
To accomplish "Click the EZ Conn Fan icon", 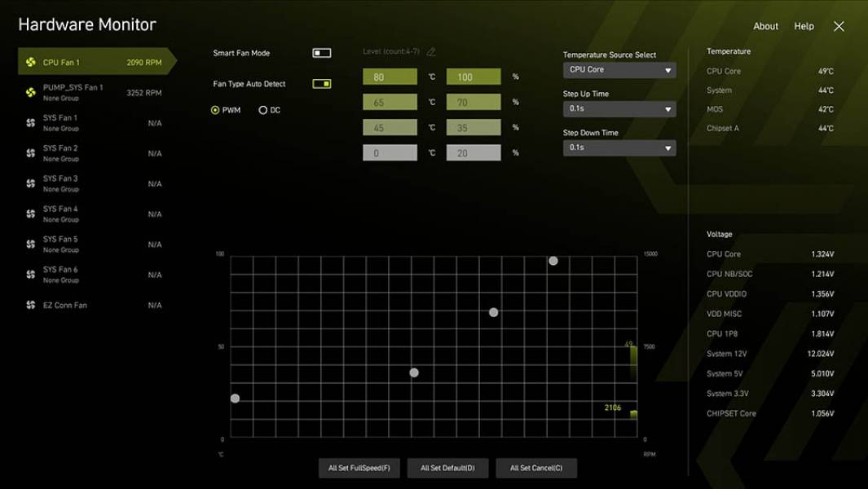I will (x=31, y=305).
